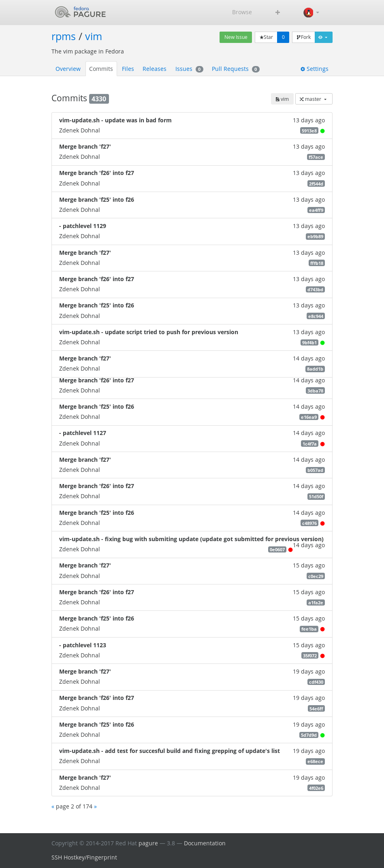The image size is (384, 868).
Task: Fork the vim project
Action: click(303, 37)
